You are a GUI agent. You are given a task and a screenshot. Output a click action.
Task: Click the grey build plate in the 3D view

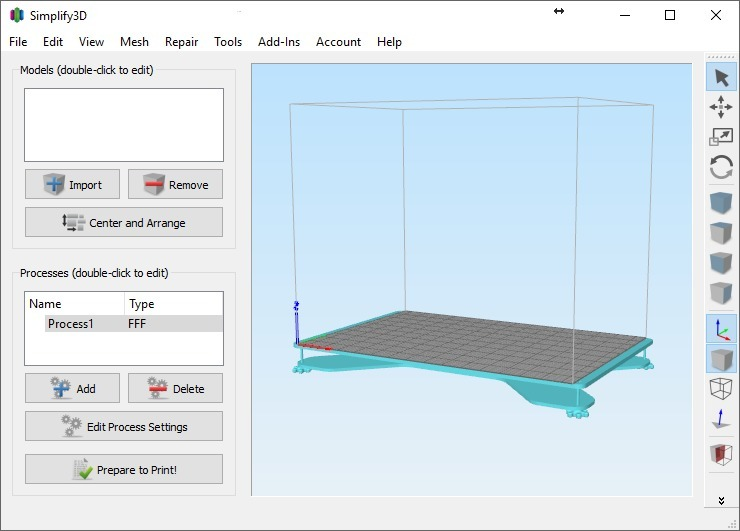477,345
